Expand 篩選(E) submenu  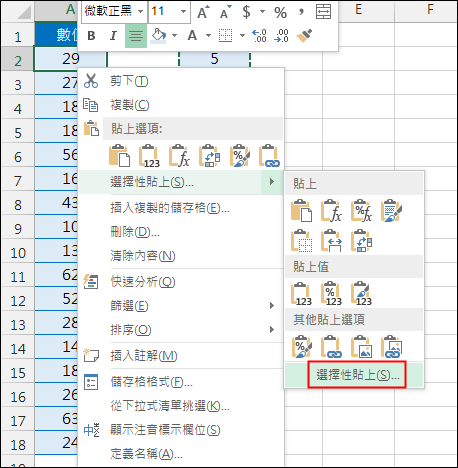(x=181, y=306)
